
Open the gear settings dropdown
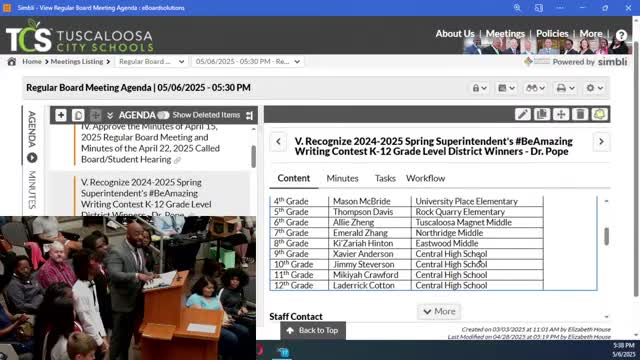[595, 88]
